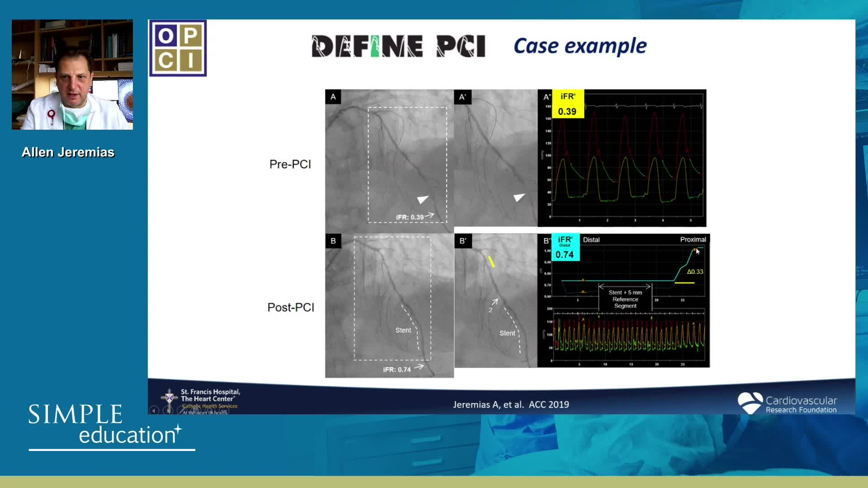Click the Post-PCI angiogram panel B
Screen dimensions: 868x488
click(x=389, y=305)
